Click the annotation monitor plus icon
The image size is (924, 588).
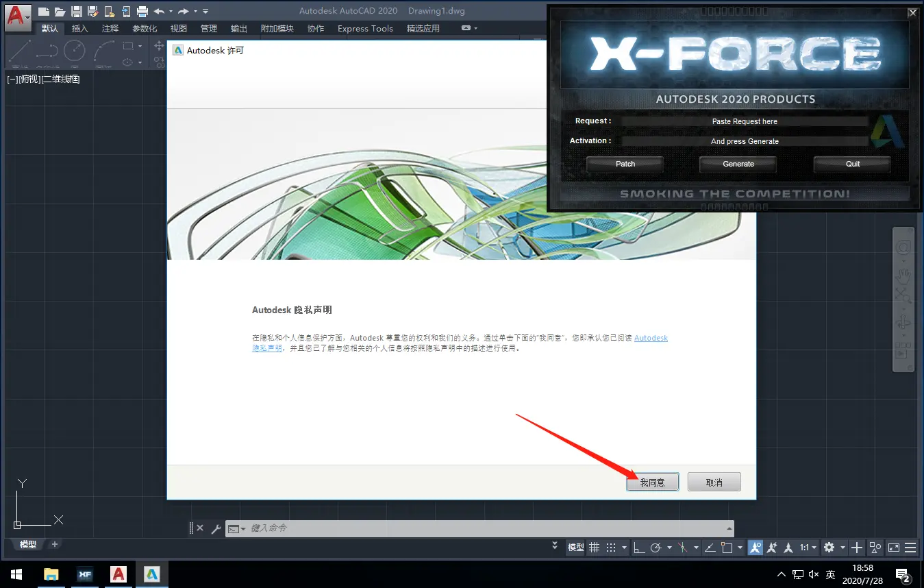856,548
